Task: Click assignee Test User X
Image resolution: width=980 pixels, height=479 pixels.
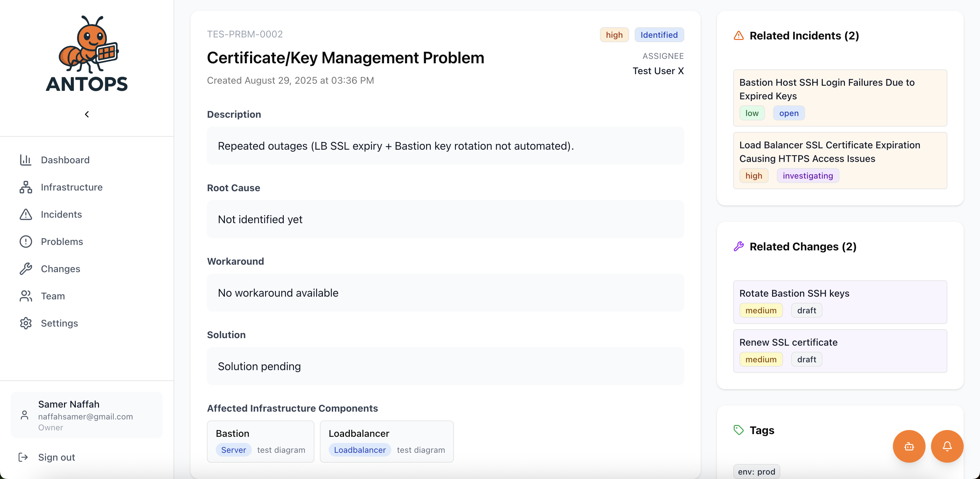Action: click(x=658, y=71)
